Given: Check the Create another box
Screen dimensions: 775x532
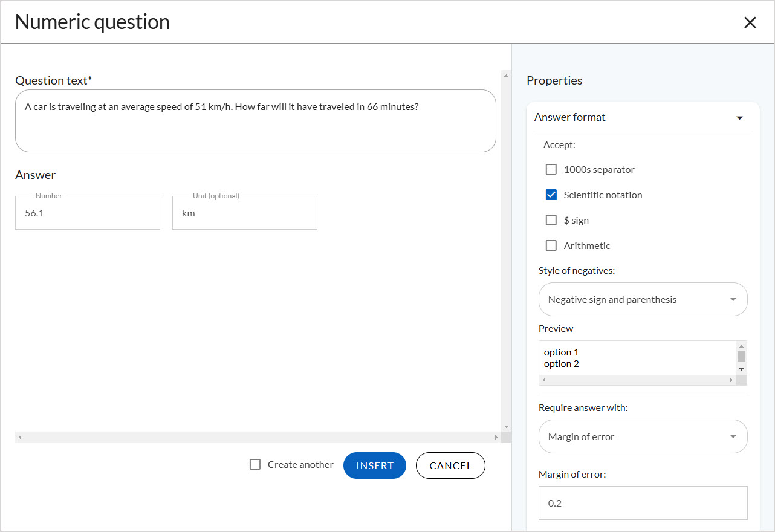Looking at the screenshot, I should click(x=255, y=465).
